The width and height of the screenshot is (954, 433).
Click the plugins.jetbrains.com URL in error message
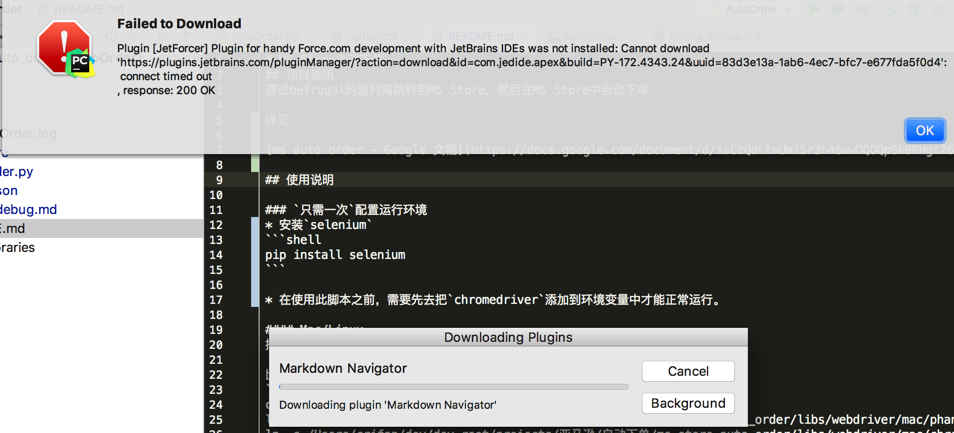[532, 63]
